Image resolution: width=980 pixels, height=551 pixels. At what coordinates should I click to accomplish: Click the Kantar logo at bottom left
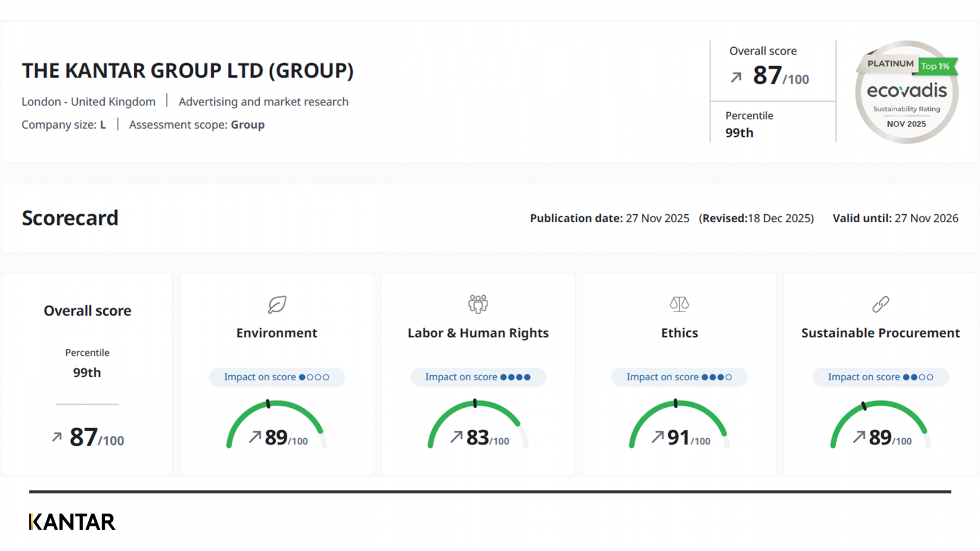pos(72,522)
